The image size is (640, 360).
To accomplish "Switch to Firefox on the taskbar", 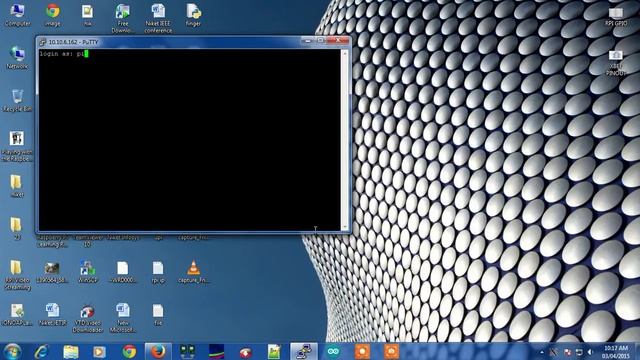I will point(158,352).
